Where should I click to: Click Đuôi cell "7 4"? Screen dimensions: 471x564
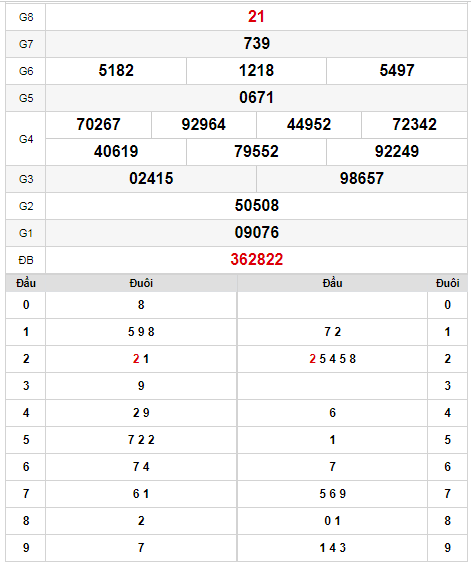(x=141, y=467)
